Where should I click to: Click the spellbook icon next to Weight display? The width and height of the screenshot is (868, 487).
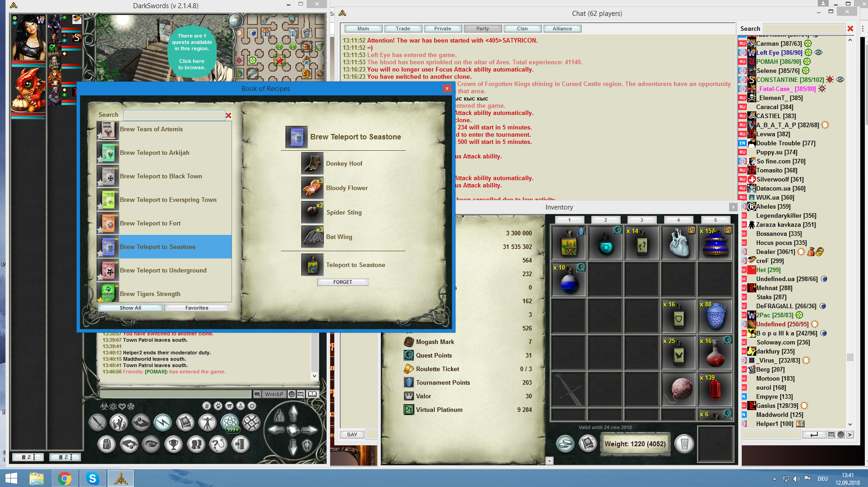tap(588, 444)
